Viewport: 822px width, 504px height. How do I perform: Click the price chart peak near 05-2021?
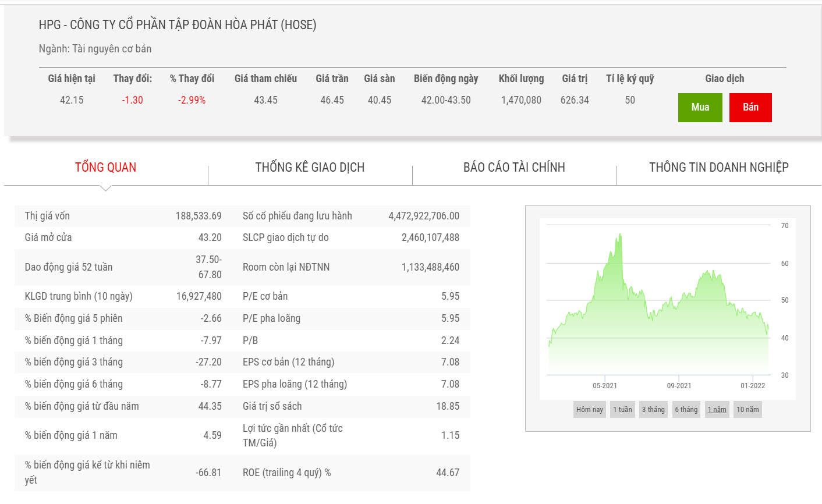621,235
